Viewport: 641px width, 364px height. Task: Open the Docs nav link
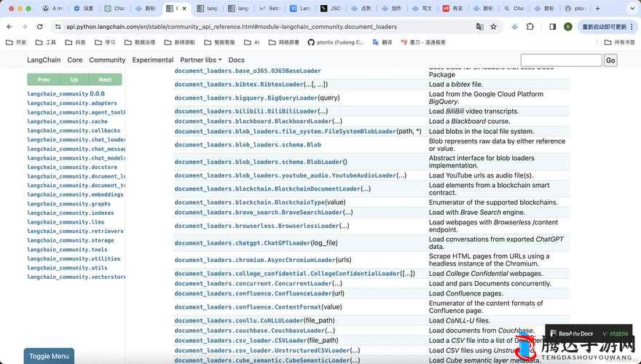click(236, 60)
